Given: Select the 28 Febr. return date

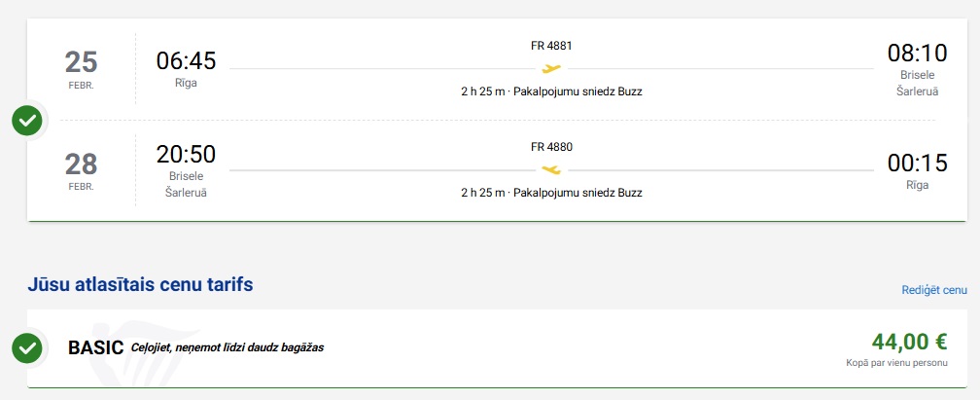Looking at the screenshot, I should [x=82, y=169].
